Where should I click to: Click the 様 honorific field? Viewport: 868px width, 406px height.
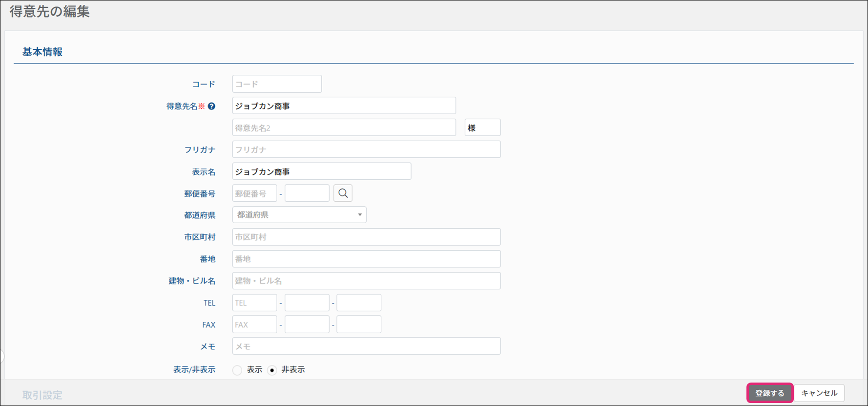(x=482, y=128)
